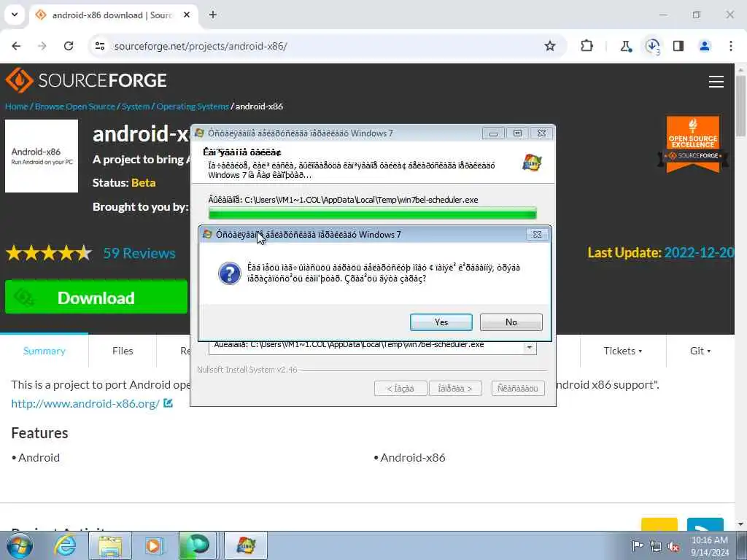The width and height of the screenshot is (747, 560).
Task: Close the Windows 7 question dialog
Action: 537,234
